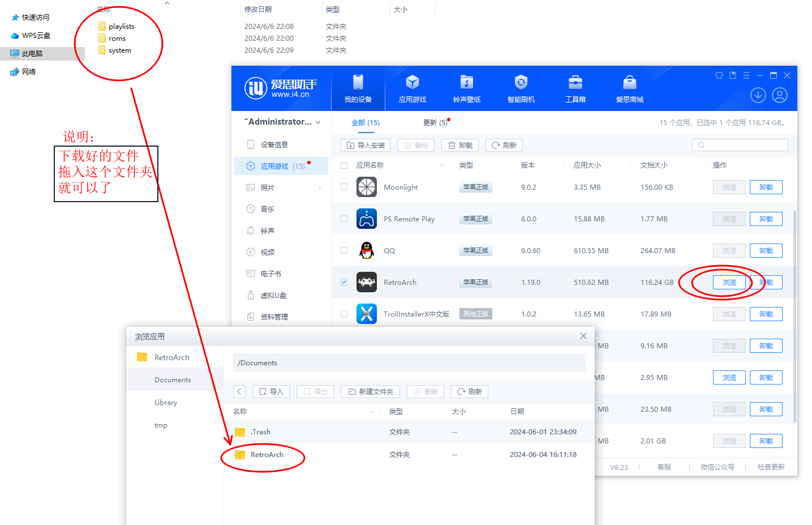Click Browse button for RetroArch
The width and height of the screenshot is (812, 525).
pos(729,282)
